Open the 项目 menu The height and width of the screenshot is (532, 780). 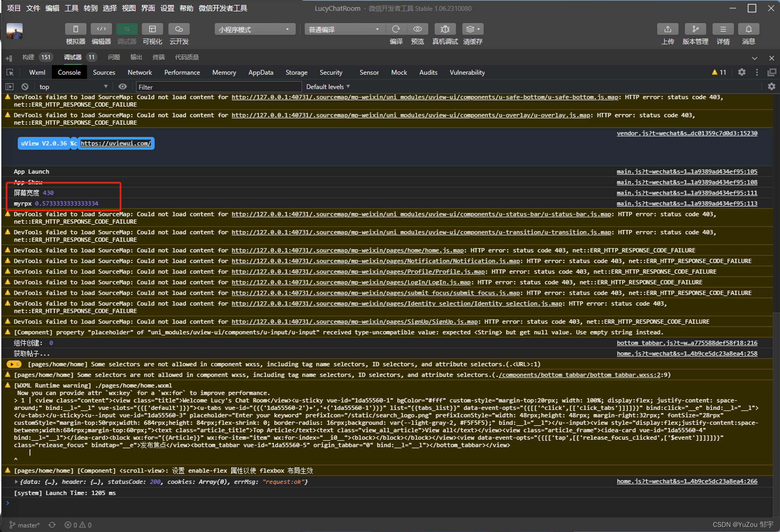[14, 8]
